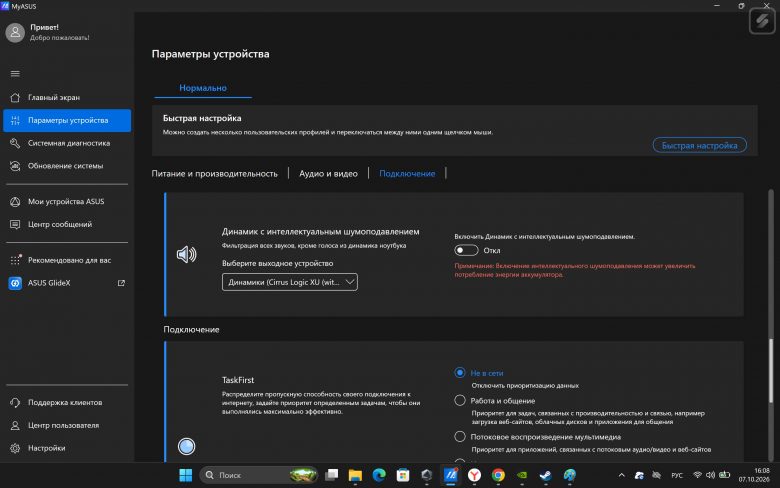Viewport: 780px width, 488px height.
Task: Open File Explorer from taskbar
Action: (x=355, y=475)
